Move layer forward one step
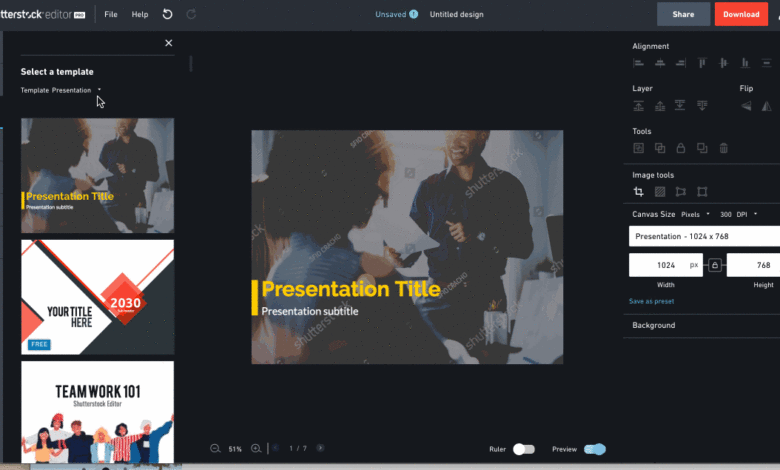Viewport: 780px width, 470px height. [660, 105]
